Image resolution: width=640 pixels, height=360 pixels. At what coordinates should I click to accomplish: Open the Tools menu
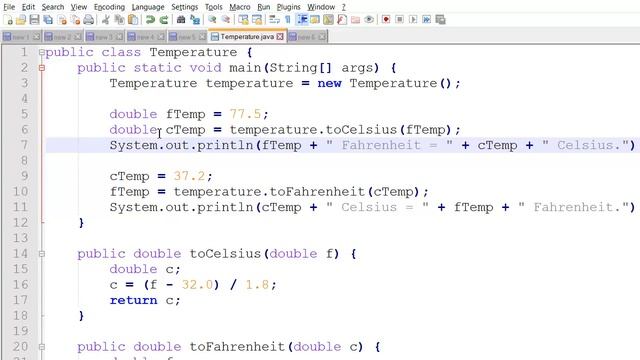(x=213, y=7)
